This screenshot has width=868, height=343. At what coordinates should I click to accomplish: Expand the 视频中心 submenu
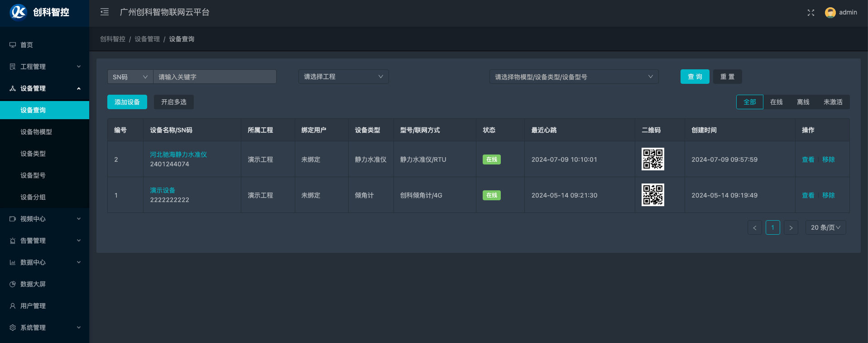79,219
